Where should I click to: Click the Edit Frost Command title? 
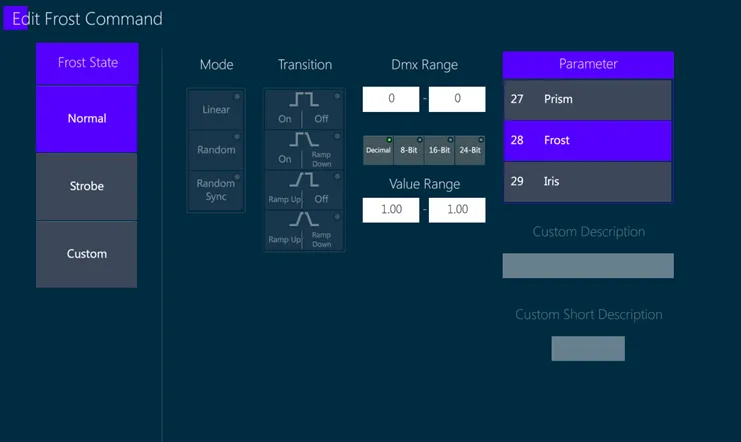(x=87, y=19)
